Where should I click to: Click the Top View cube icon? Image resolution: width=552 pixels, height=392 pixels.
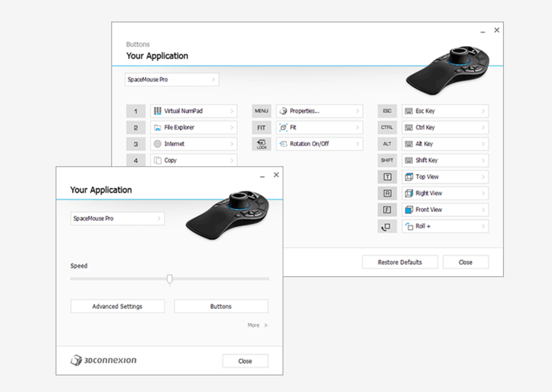409,177
